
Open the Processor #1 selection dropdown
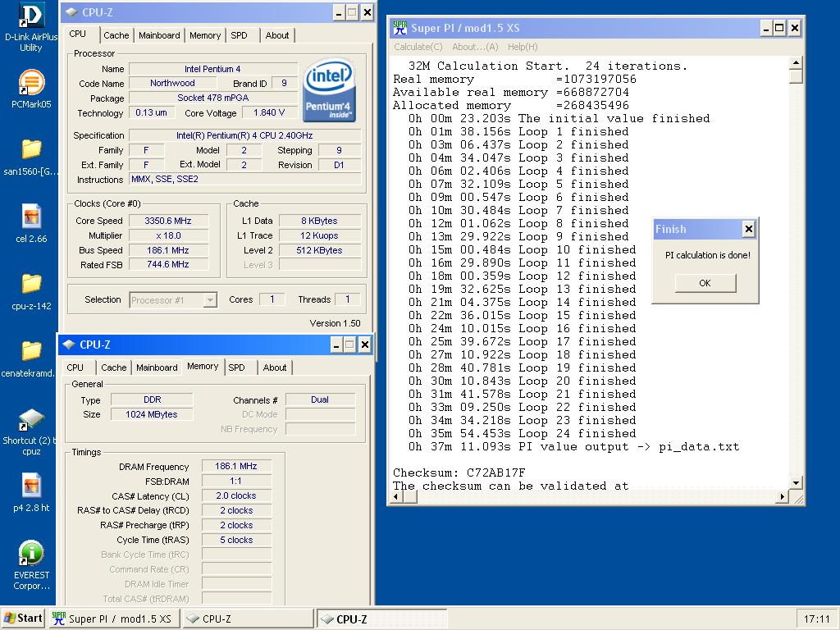pos(211,300)
